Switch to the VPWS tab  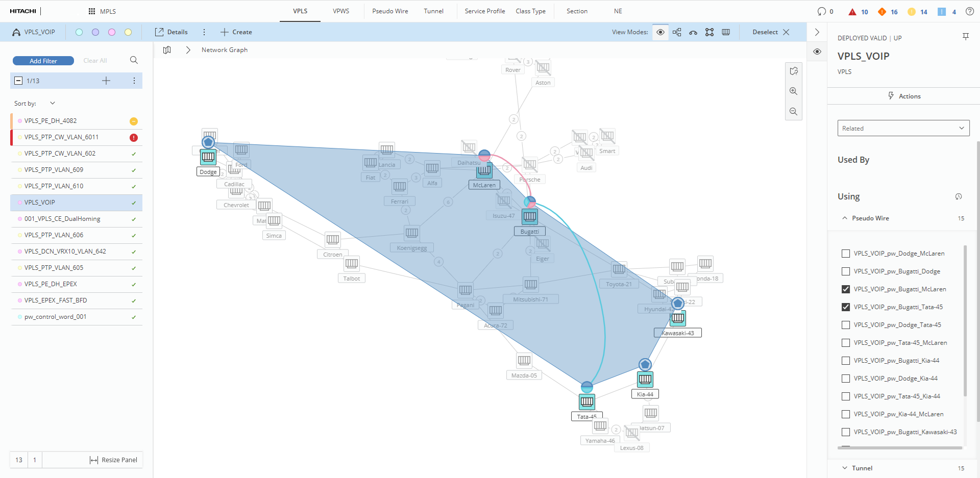341,11
